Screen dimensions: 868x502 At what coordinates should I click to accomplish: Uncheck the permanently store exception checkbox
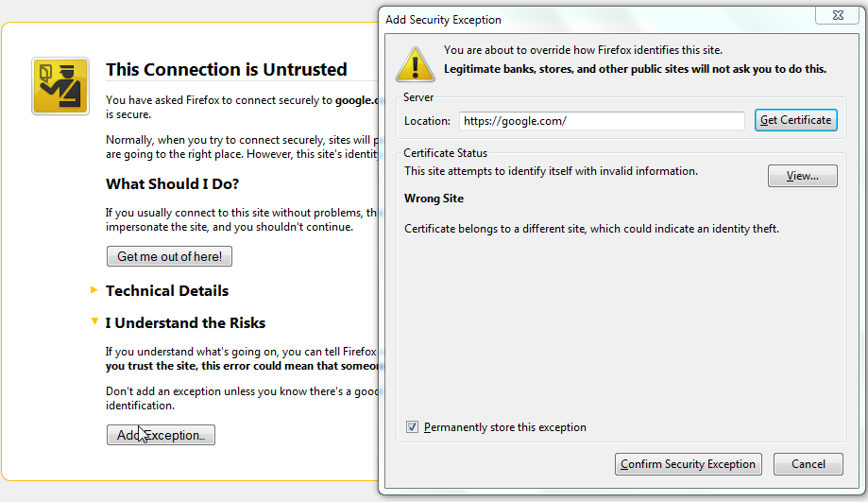click(412, 427)
